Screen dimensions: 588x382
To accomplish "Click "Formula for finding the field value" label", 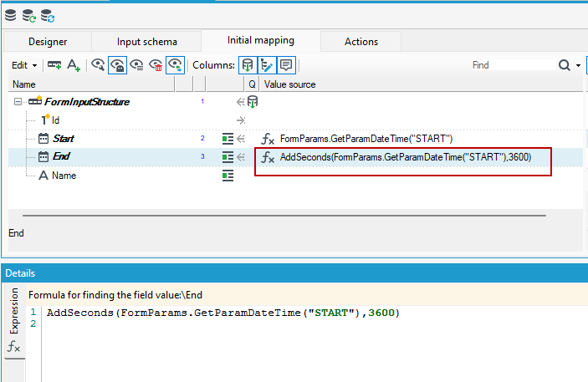I will click(115, 295).
